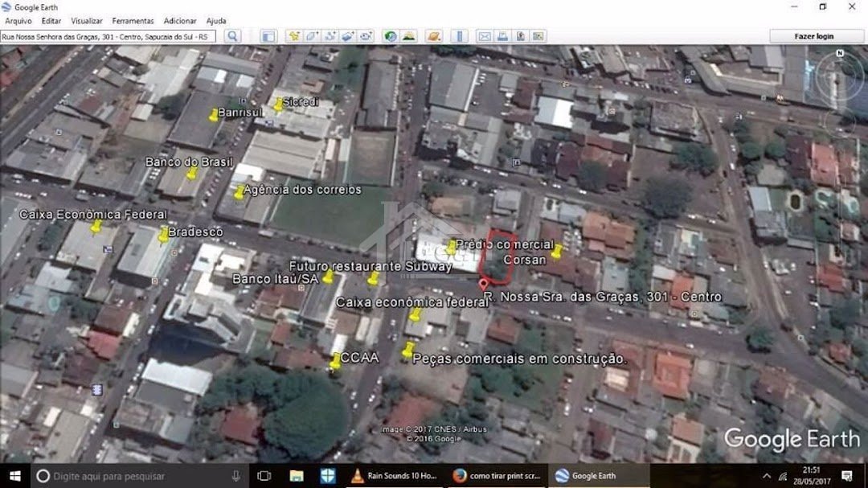Click the search magnifier button
The width and height of the screenshot is (868, 488).
coord(232,36)
